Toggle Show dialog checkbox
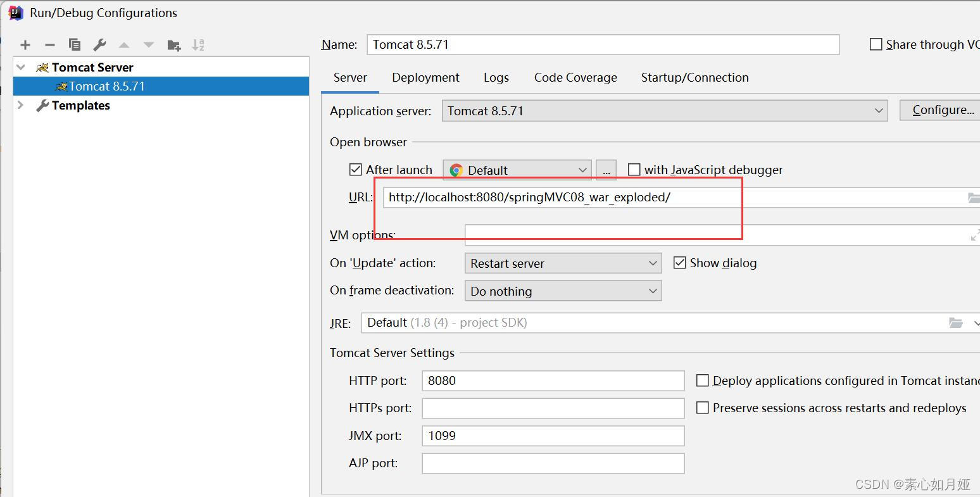 click(x=680, y=263)
